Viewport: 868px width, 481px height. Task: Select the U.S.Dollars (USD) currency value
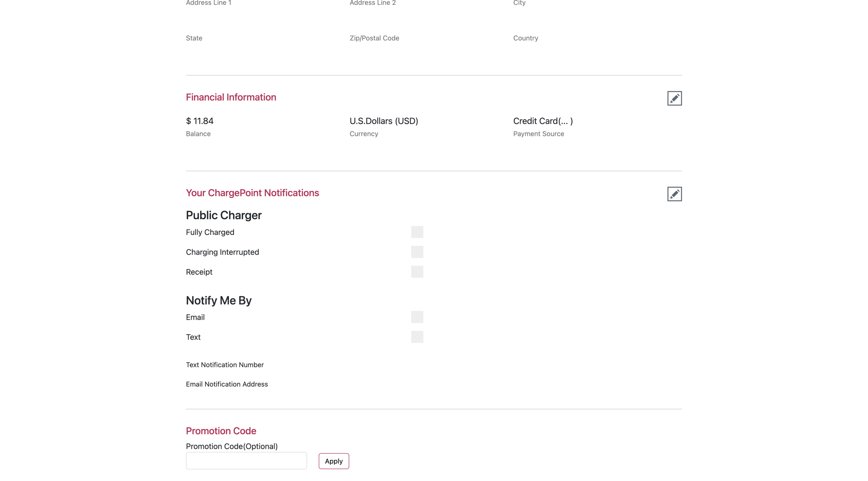[383, 121]
